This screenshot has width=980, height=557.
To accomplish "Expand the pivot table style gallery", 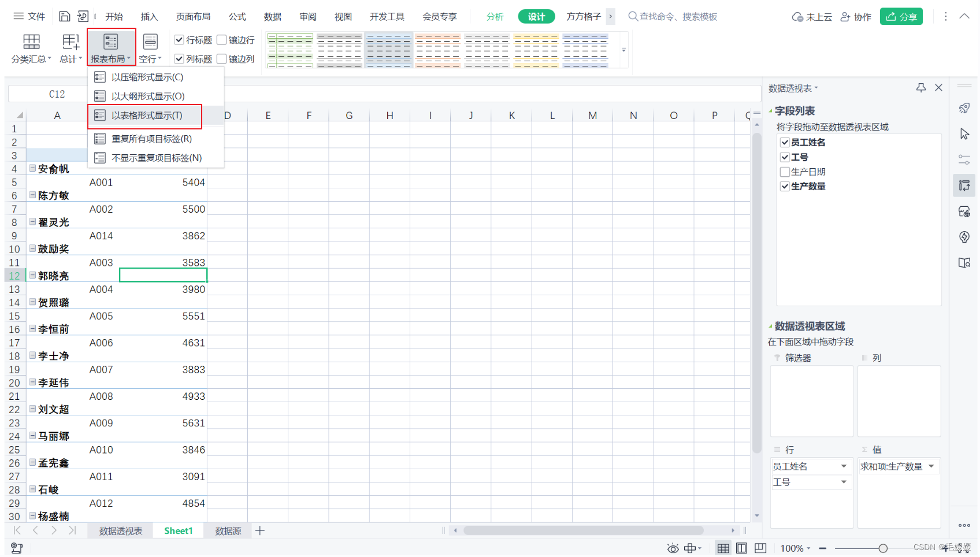I will (623, 50).
